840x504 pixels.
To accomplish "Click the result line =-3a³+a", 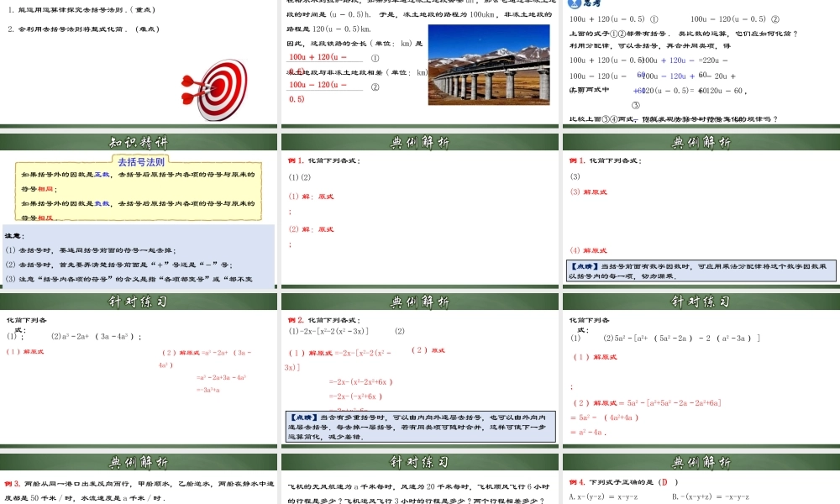I will 207,390.
